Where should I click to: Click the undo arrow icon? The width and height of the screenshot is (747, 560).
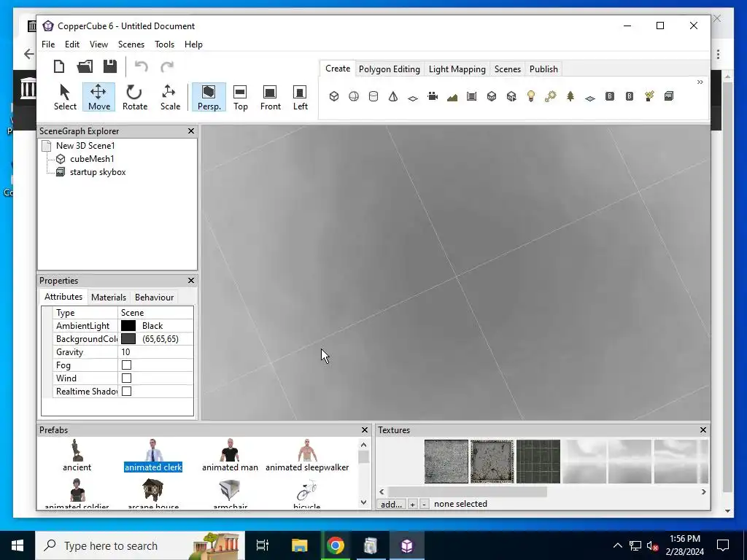point(141,66)
